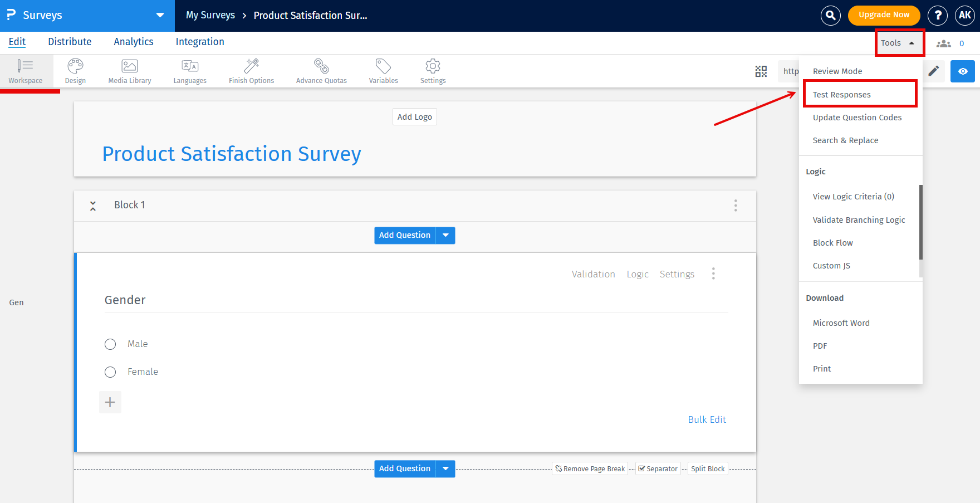
Task: Select Test Responses from the Tools menu
Action: click(842, 94)
